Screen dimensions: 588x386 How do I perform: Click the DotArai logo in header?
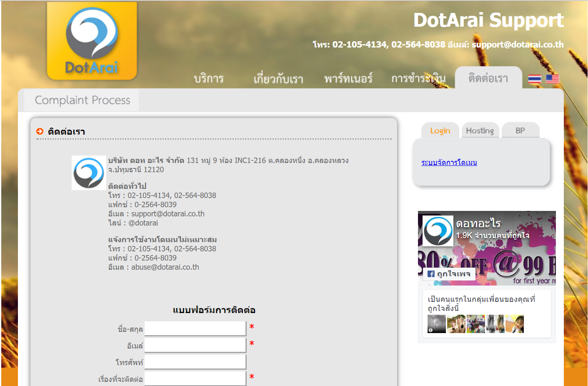tap(92, 41)
